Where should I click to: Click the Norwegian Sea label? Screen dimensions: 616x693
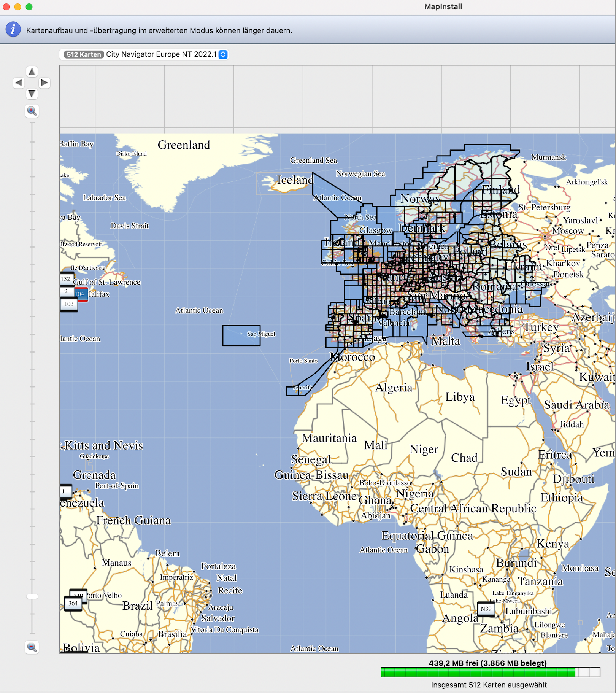360,173
